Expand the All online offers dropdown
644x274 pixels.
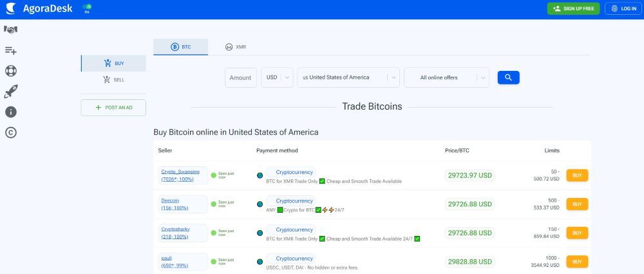pyautogui.click(x=446, y=77)
